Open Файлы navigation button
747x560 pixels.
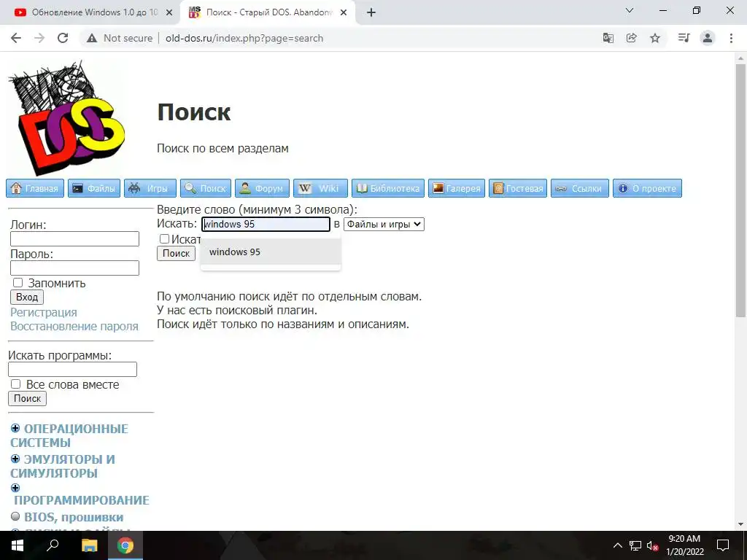[94, 188]
